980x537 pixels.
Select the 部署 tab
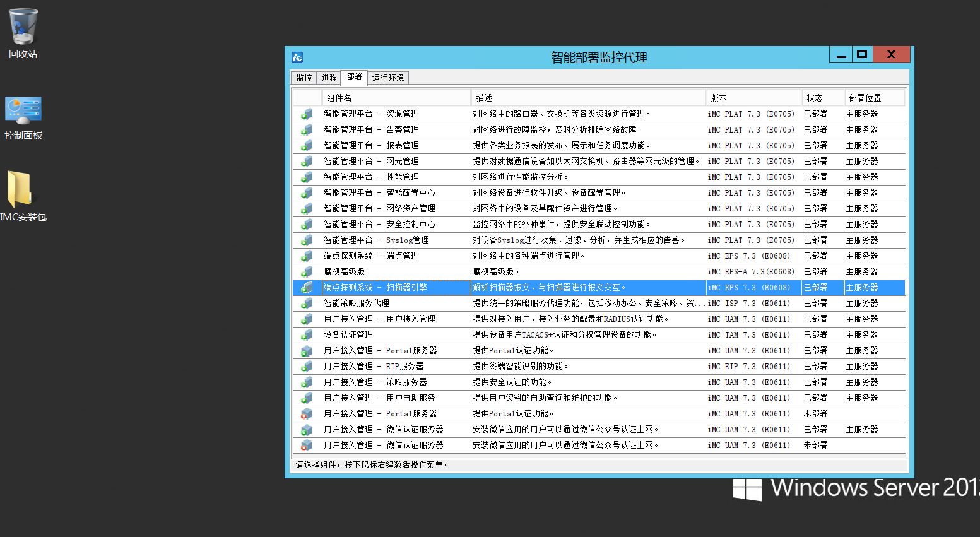pos(354,77)
